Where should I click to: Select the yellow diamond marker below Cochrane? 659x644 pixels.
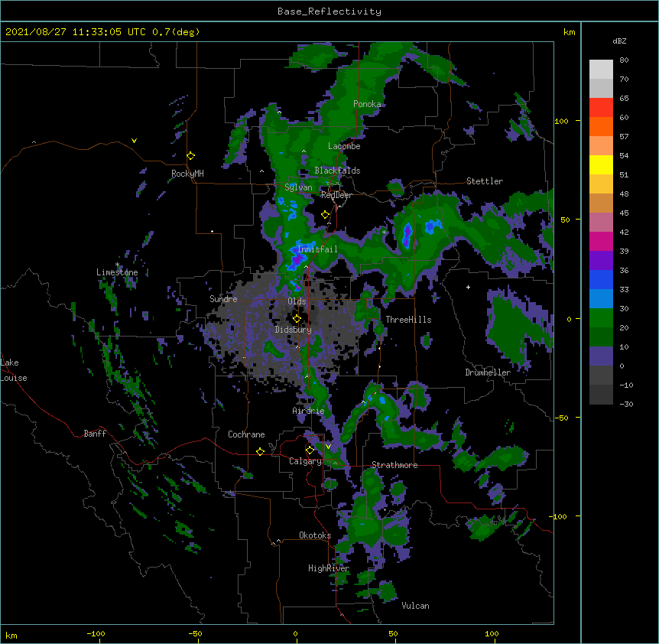point(260,451)
